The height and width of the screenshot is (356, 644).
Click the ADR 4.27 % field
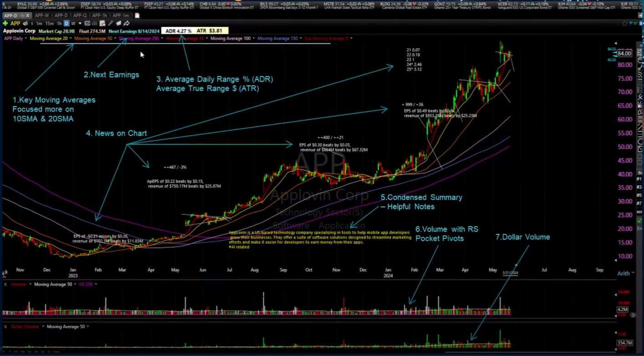pos(179,31)
